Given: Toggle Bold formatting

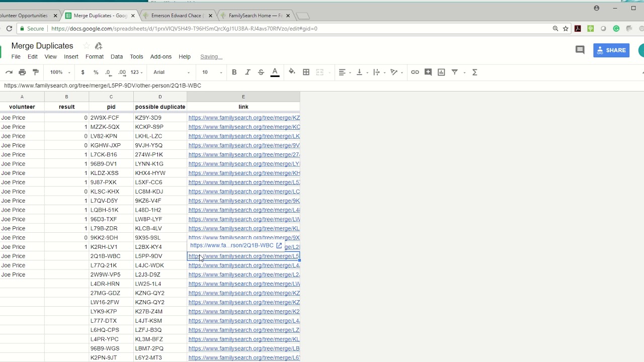Looking at the screenshot, I should (x=234, y=72).
